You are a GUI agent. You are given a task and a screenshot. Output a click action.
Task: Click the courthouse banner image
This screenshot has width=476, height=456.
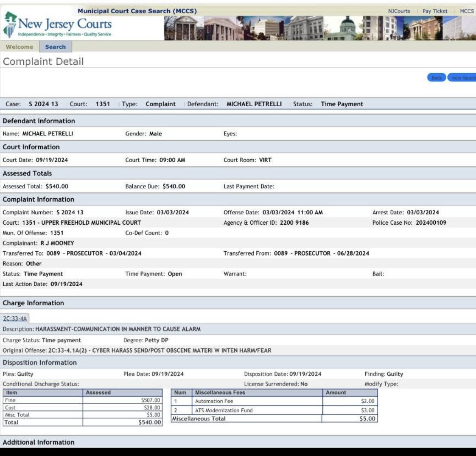pyautogui.click(x=320, y=28)
